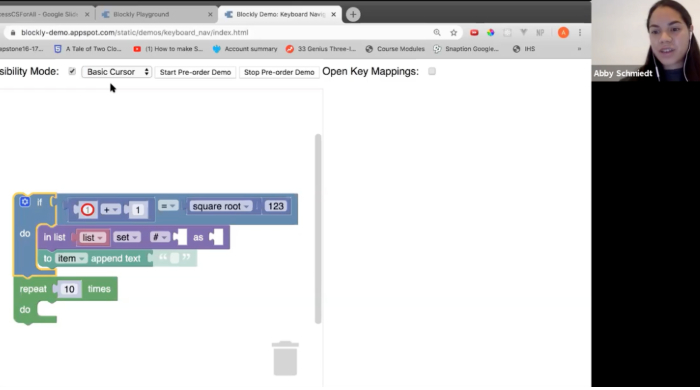The height and width of the screenshot is (390, 700).
Task: Open the list variable dropdown
Action: click(x=92, y=238)
